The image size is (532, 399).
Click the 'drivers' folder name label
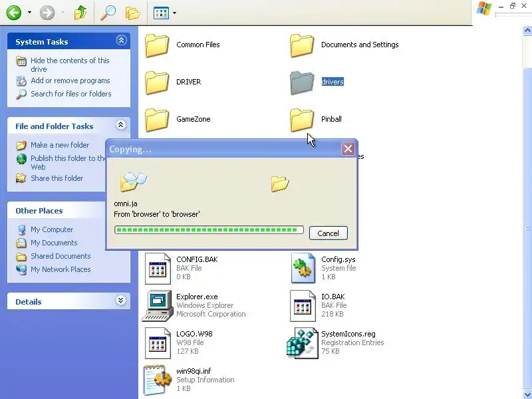(x=332, y=82)
